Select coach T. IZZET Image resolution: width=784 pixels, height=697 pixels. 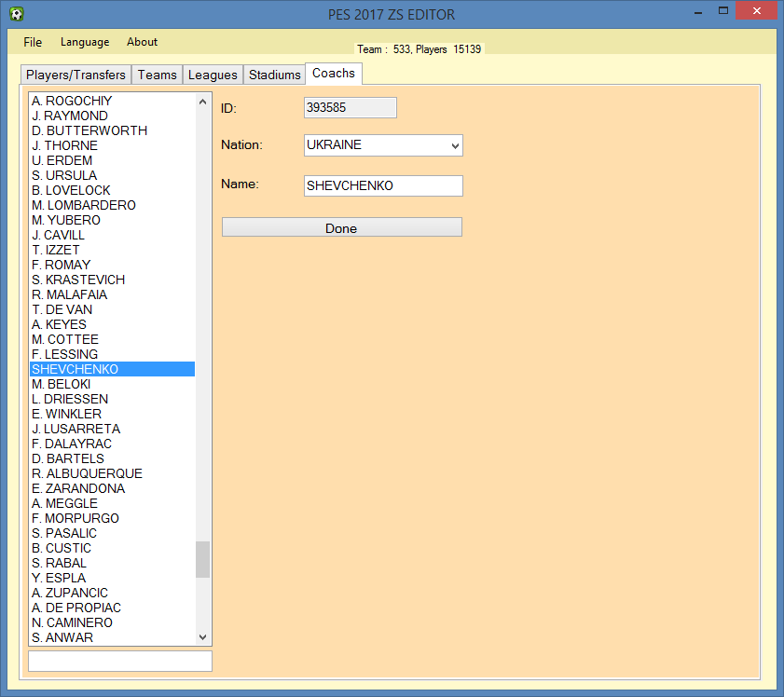(112, 251)
